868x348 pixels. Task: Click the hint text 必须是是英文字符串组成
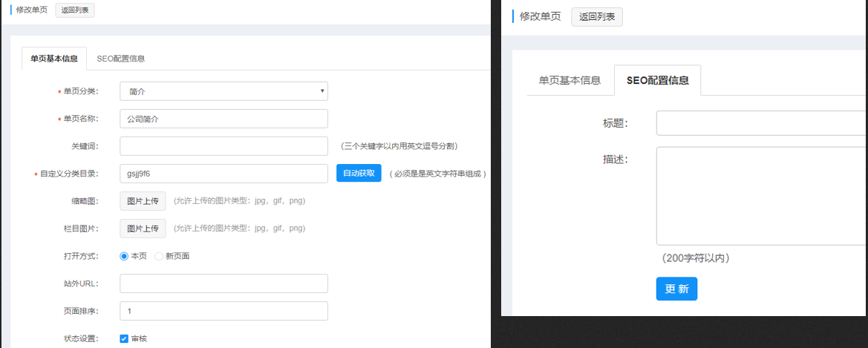point(437,174)
